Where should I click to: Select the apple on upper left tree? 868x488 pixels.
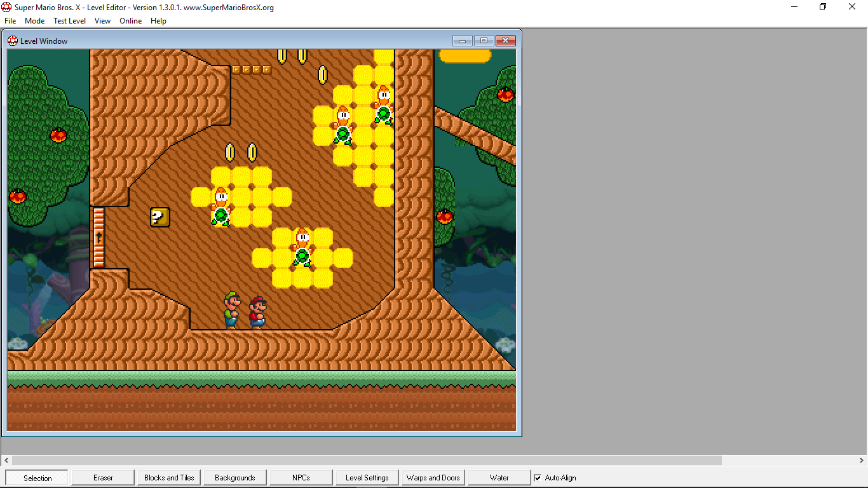58,135
